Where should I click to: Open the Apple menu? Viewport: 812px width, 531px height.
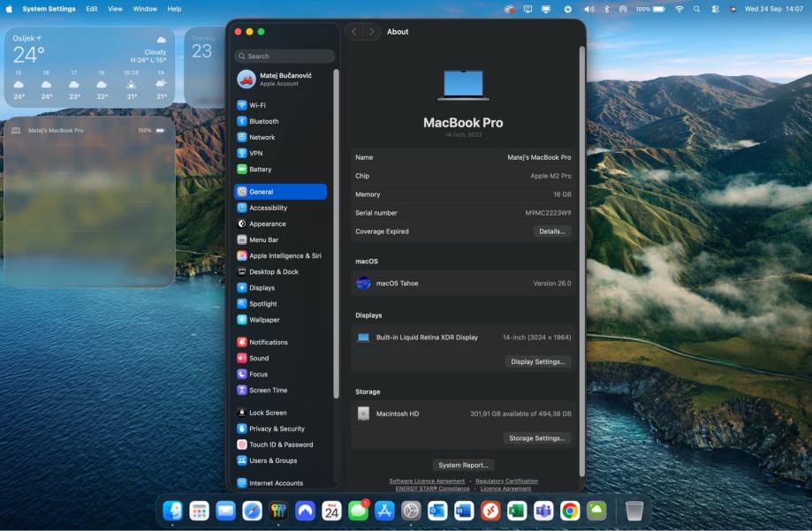9,9
